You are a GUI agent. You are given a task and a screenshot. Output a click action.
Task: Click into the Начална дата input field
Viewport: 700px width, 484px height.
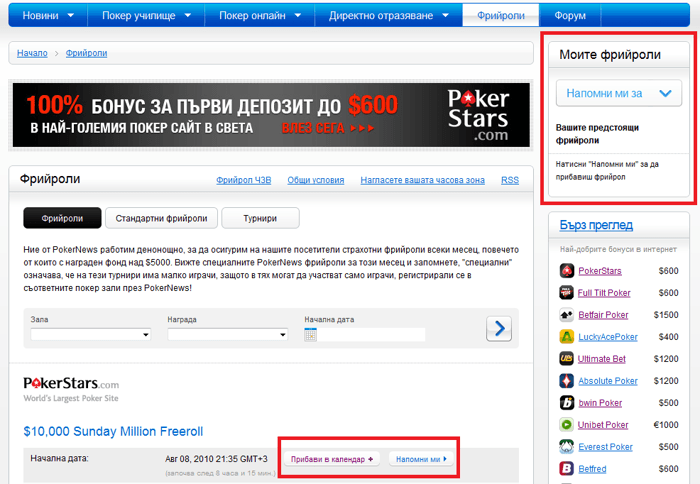tap(371, 334)
